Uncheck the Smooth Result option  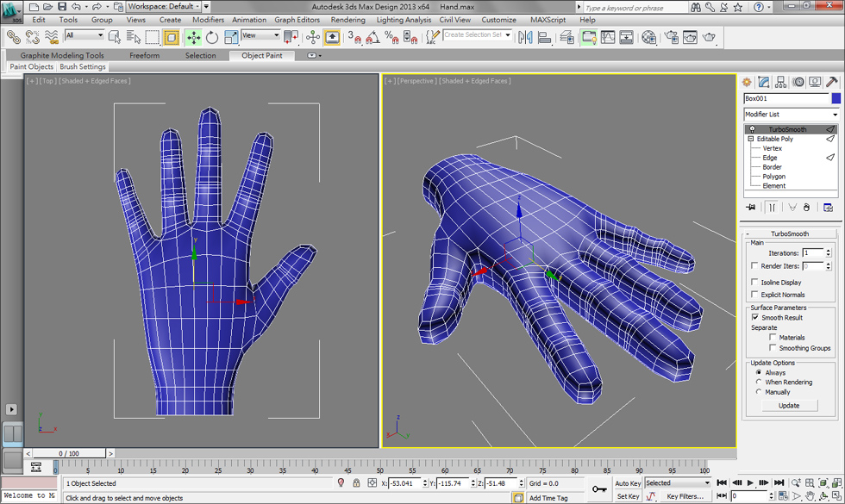coord(755,318)
